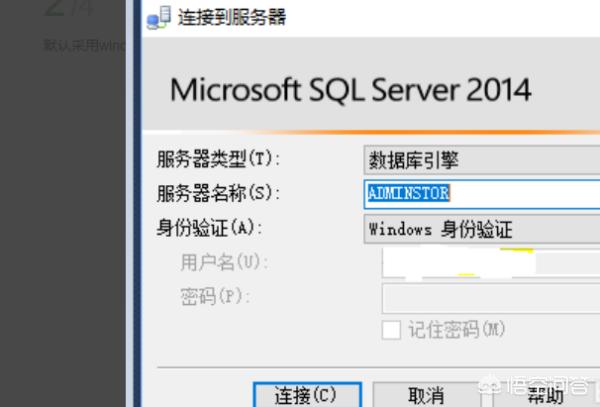
Task: Click the 取消 cancel button
Action: [426, 395]
